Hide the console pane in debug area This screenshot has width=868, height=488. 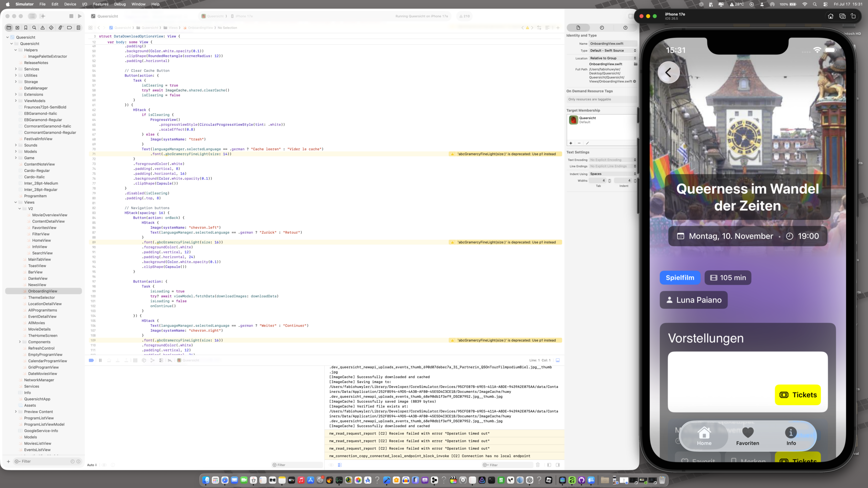558,465
